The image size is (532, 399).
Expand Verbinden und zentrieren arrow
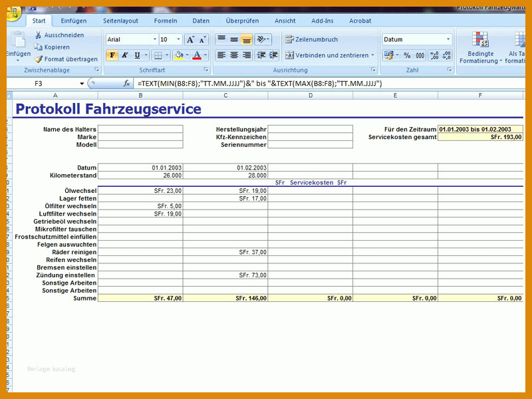(x=372, y=55)
